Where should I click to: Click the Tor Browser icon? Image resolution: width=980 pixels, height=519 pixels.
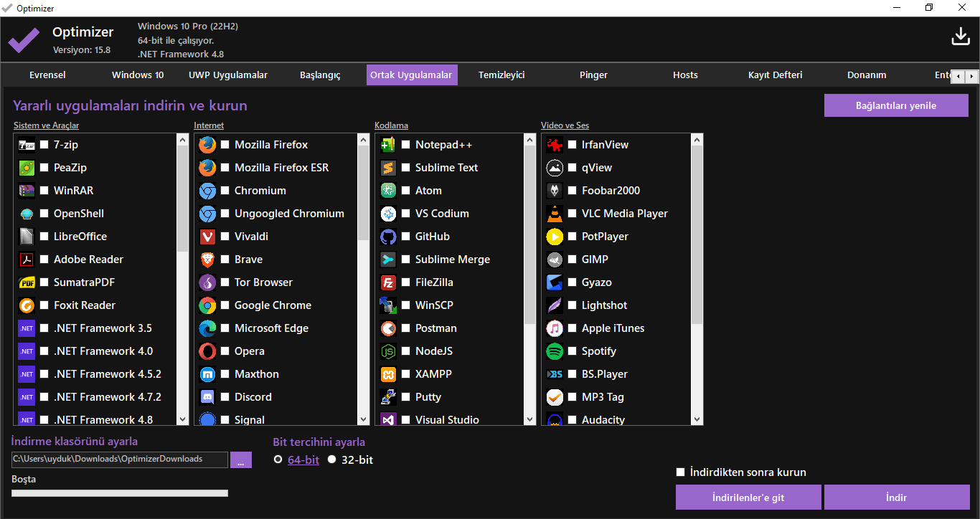[207, 282]
